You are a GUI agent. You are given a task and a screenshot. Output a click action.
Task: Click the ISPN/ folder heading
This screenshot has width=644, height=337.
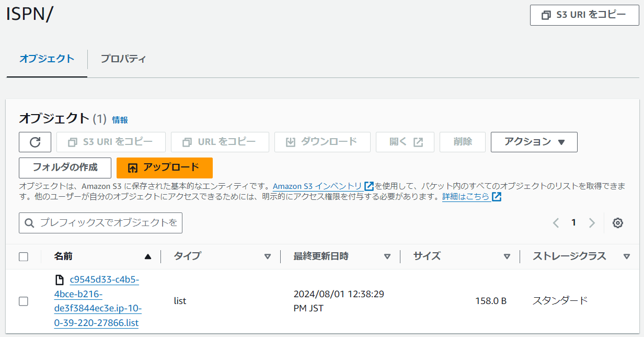click(x=29, y=15)
